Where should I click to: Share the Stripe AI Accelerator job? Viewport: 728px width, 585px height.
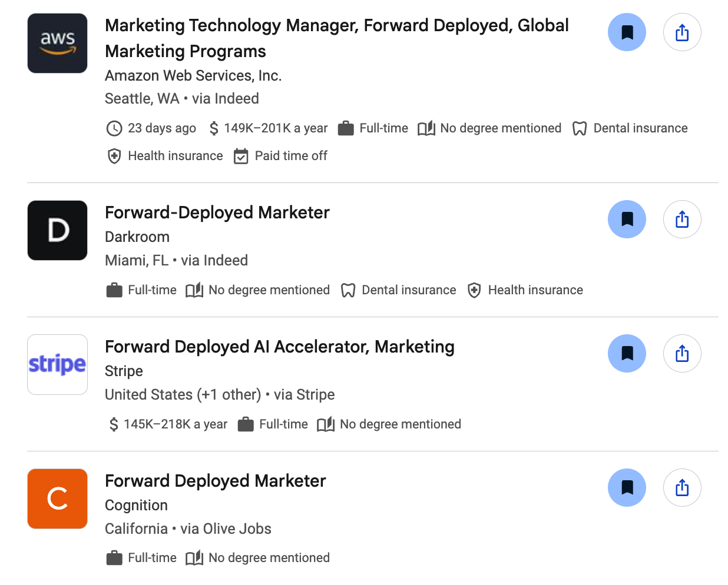click(682, 354)
